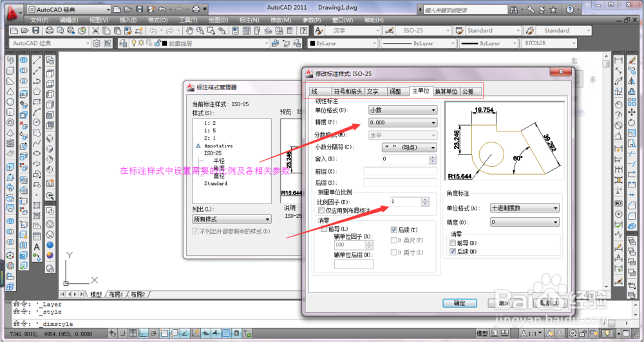Open 单位格式(U) 小数 dropdown

(402, 110)
